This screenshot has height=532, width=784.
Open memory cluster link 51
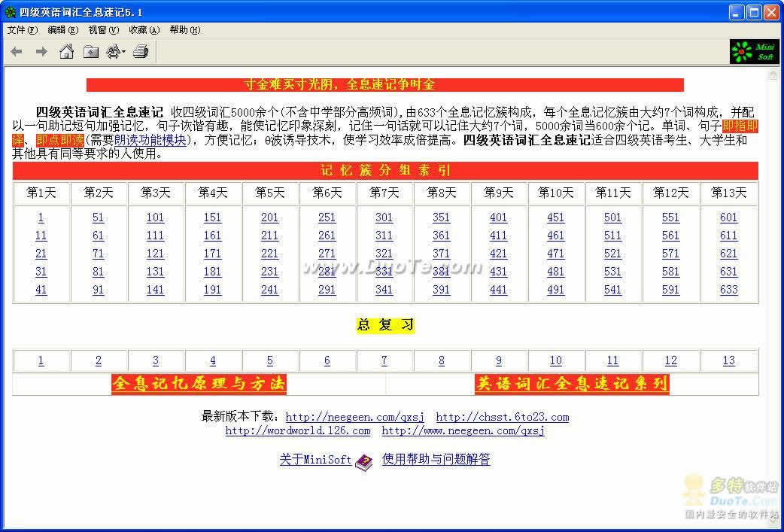click(98, 217)
